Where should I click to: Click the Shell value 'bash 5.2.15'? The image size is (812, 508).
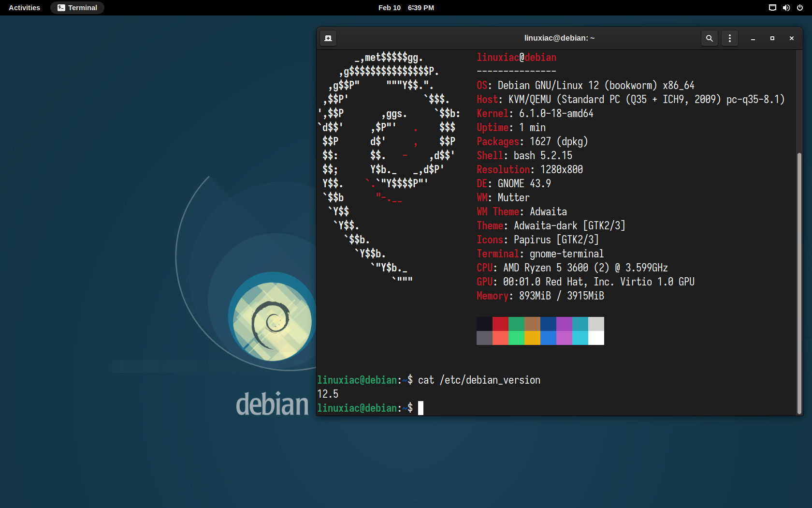point(543,156)
